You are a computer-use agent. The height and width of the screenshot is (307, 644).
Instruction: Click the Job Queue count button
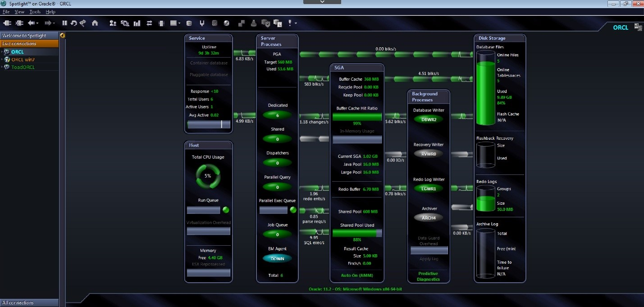278,234
